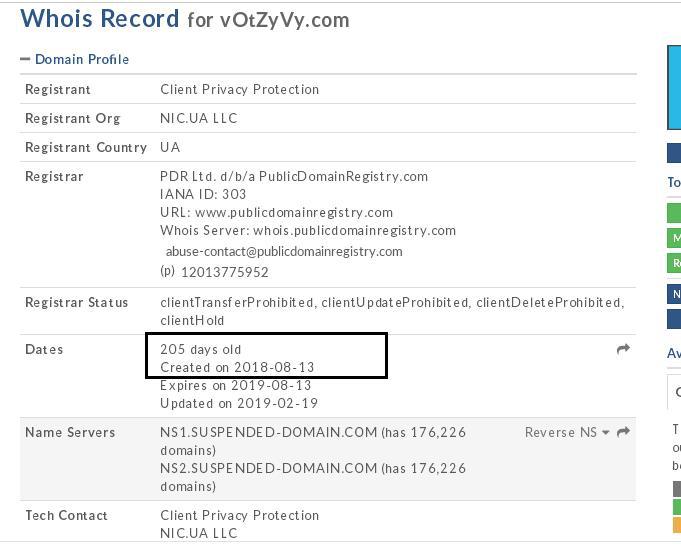
Task: Click the orange legend swatch at right edge
Action: coord(676,524)
